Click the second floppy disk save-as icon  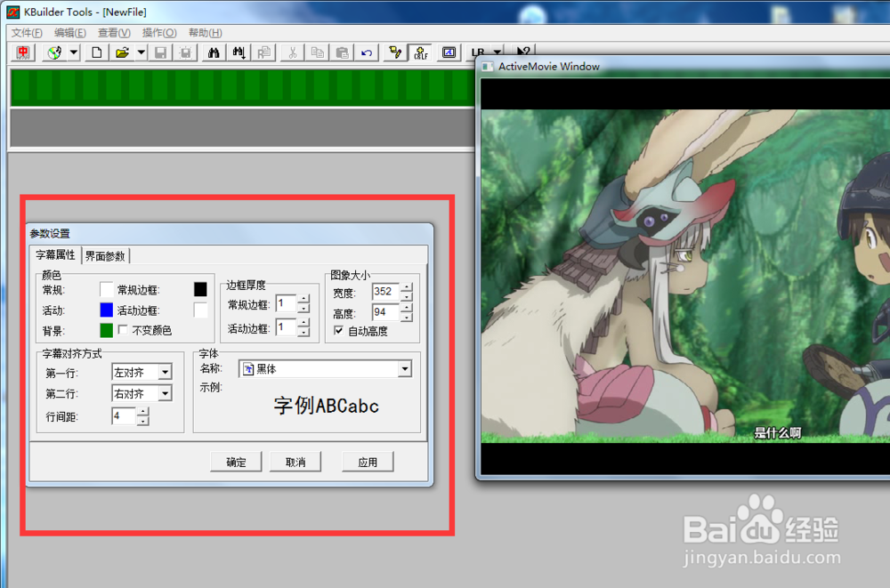pos(186,52)
